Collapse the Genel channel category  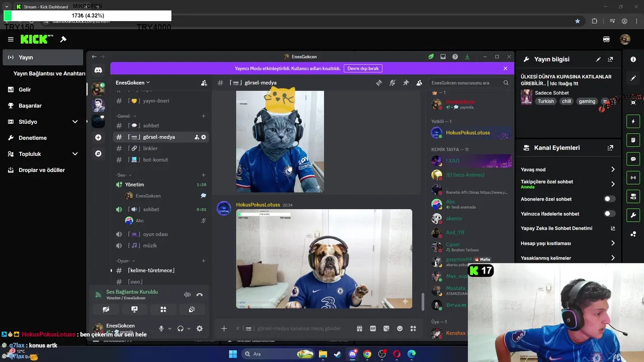click(126, 116)
